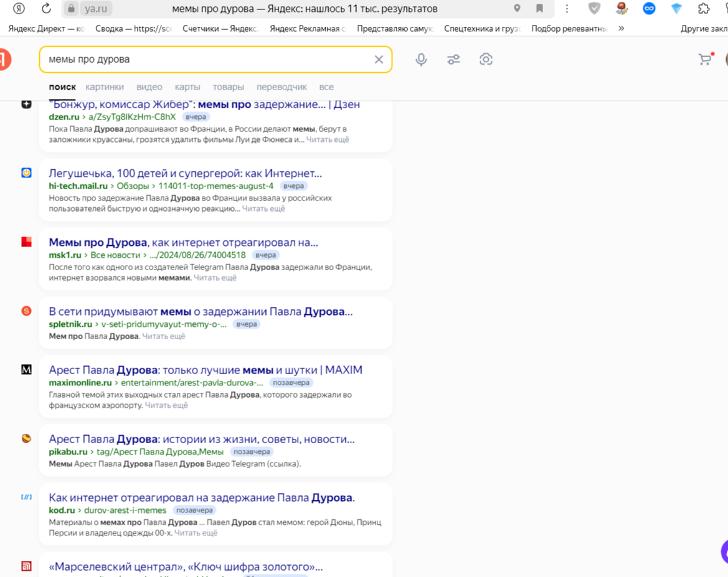The image size is (728, 577).
Task: Switch to the 'карты' search tab
Action: click(187, 87)
